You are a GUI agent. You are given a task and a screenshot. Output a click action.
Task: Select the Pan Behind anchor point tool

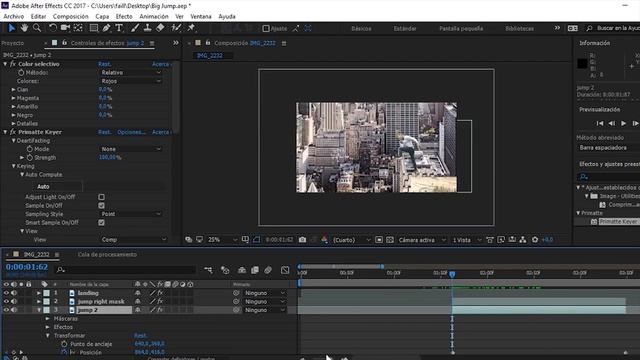(78, 28)
